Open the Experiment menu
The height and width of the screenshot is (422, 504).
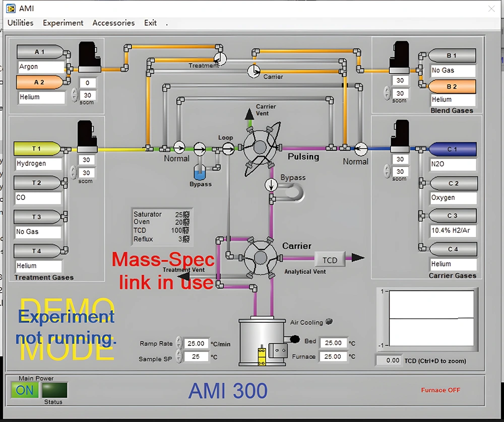(x=63, y=23)
